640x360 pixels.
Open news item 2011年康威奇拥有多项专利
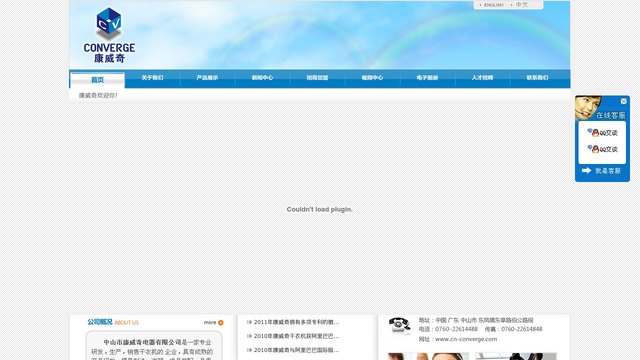point(296,322)
